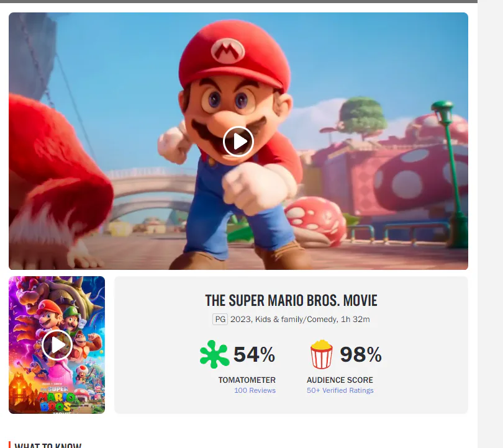Open the 50+ Verified Ratings link
503x448 pixels.
click(x=340, y=390)
